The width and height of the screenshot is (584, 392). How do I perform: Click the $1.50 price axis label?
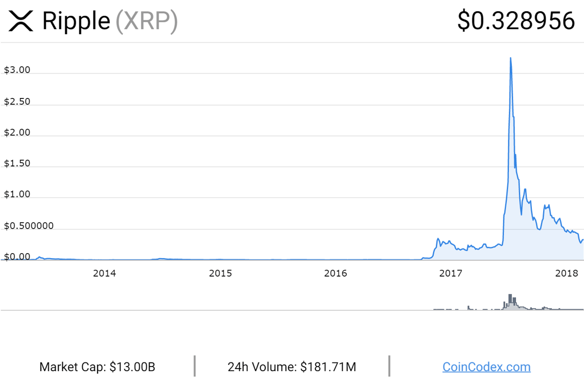[x=17, y=163]
